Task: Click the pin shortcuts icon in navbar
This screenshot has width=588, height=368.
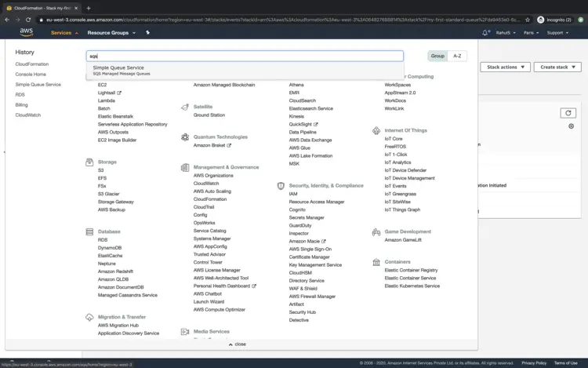Action: tap(147, 33)
